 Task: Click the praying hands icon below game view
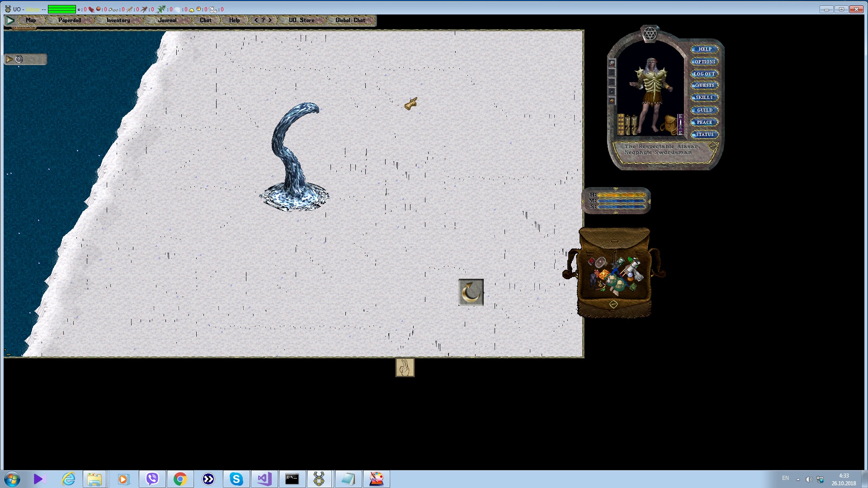coord(405,367)
